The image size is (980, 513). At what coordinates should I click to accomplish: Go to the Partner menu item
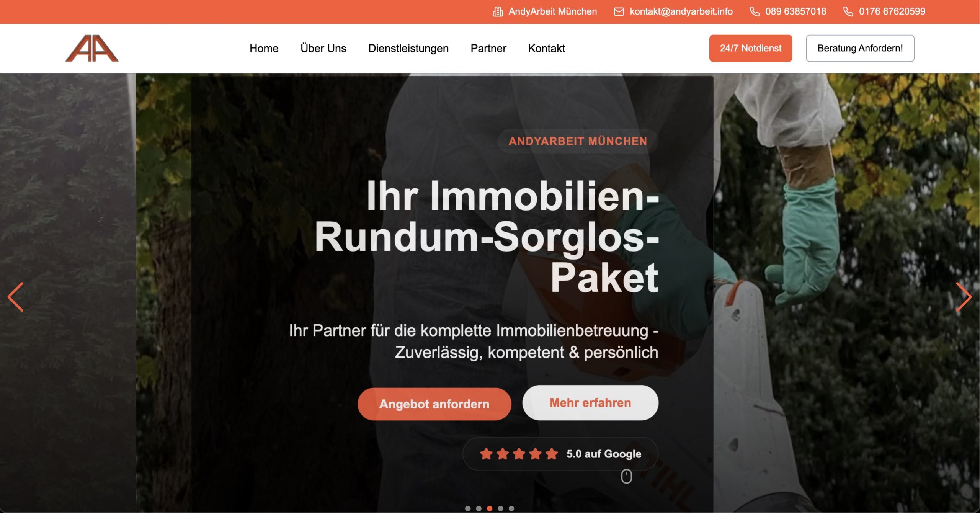point(488,48)
